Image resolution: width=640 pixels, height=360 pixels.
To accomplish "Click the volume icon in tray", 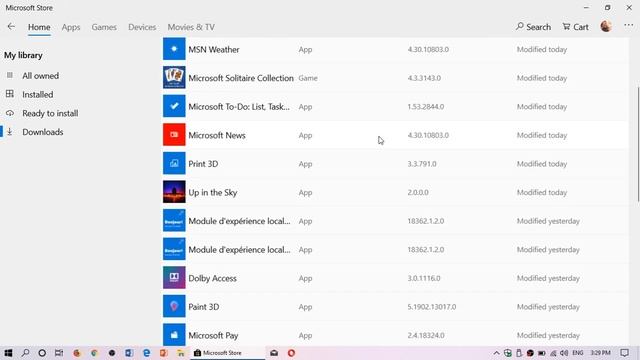I will pyautogui.click(x=564, y=353).
